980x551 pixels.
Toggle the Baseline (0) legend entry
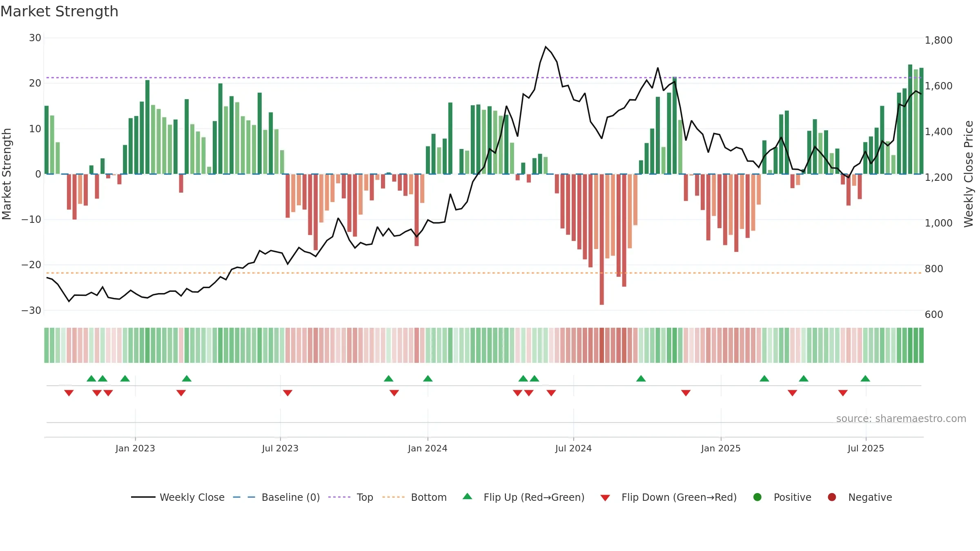tap(276, 497)
